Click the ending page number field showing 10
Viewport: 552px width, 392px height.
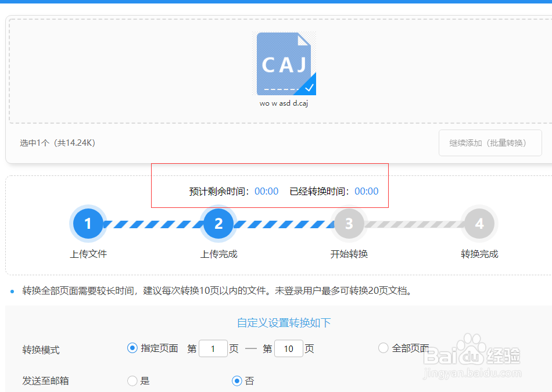pos(289,348)
